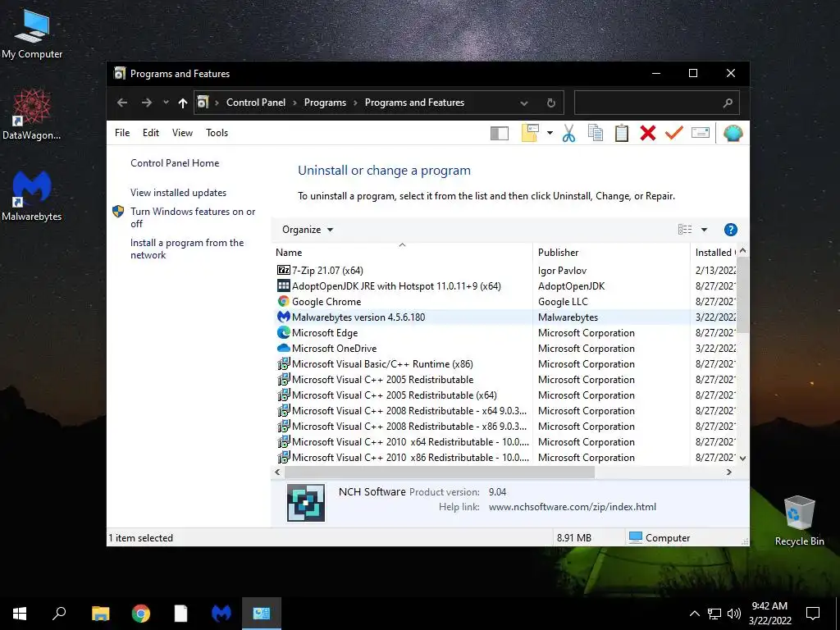840x630 pixels.
Task: Sort by the Publisher column header
Action: [x=611, y=253]
